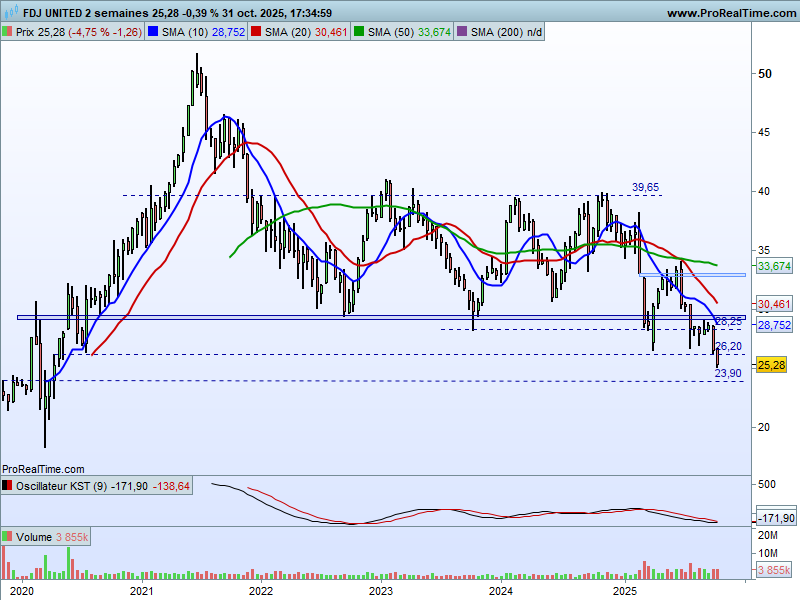Click the yellow 25,28 current price tag
800x600 pixels.
(x=772, y=365)
